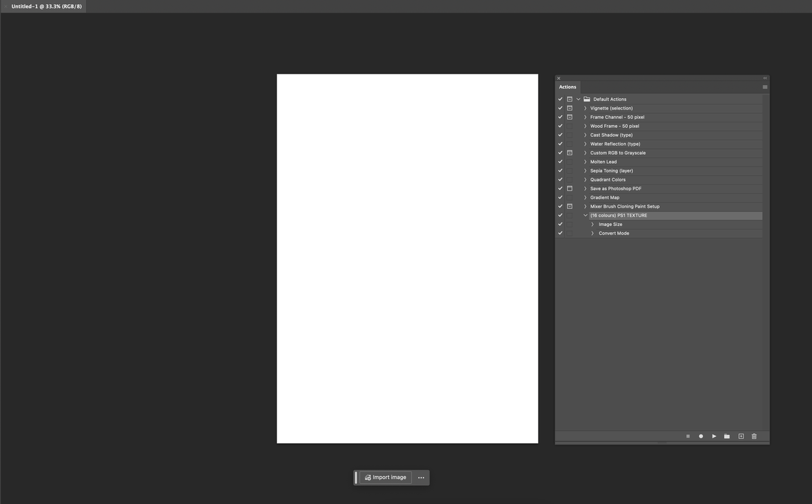Uncheck the Molten Lead action
Screen dimensions: 812x504
click(x=560, y=160)
